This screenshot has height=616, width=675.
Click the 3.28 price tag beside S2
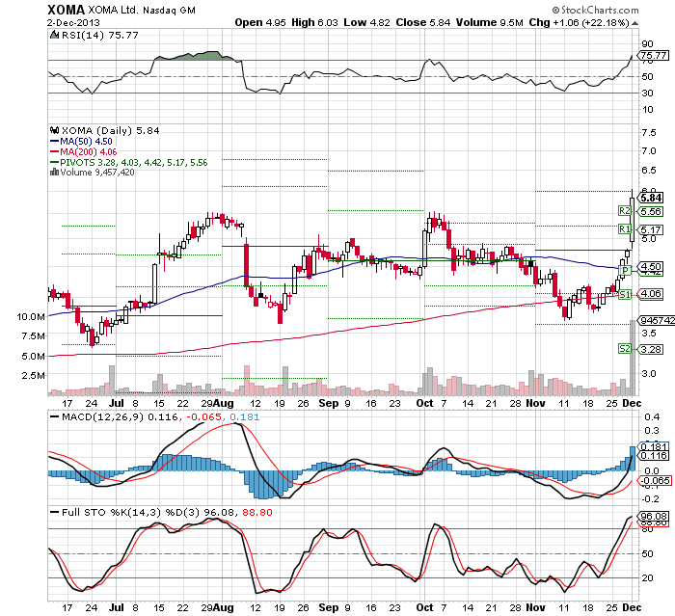click(651, 349)
